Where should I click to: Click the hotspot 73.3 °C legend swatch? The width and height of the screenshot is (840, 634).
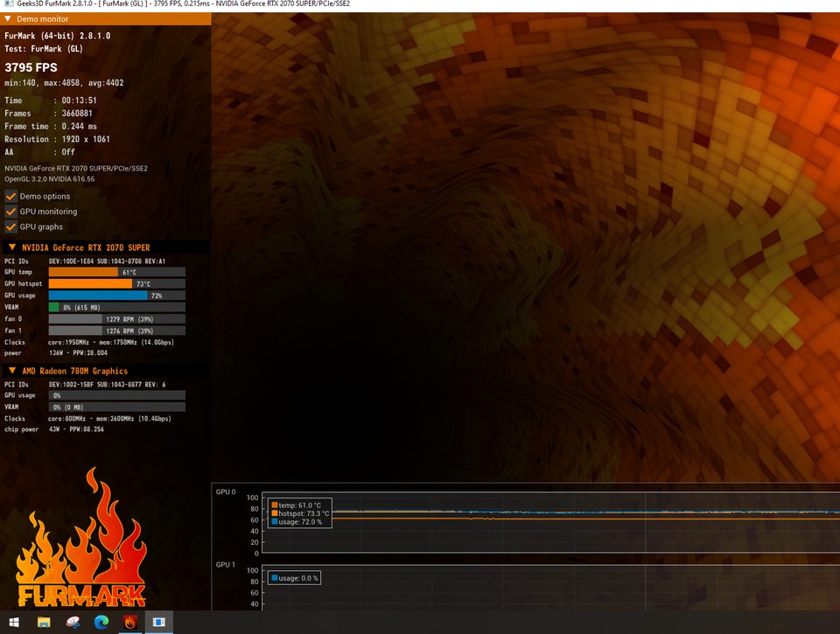point(275,513)
